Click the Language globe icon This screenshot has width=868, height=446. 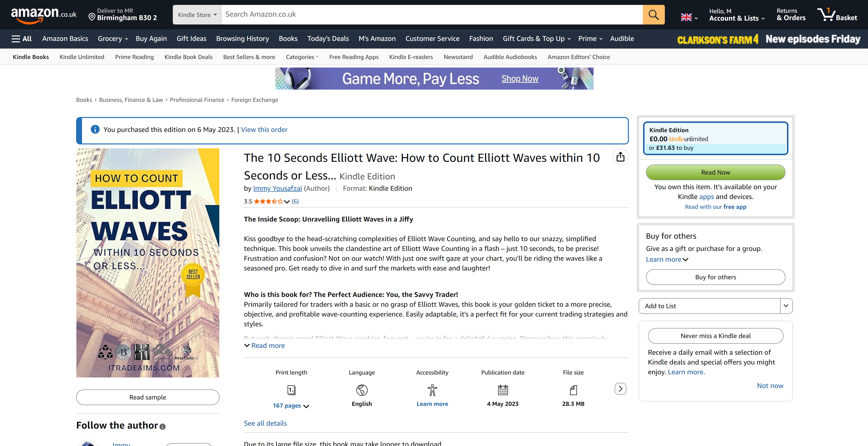pyautogui.click(x=362, y=390)
